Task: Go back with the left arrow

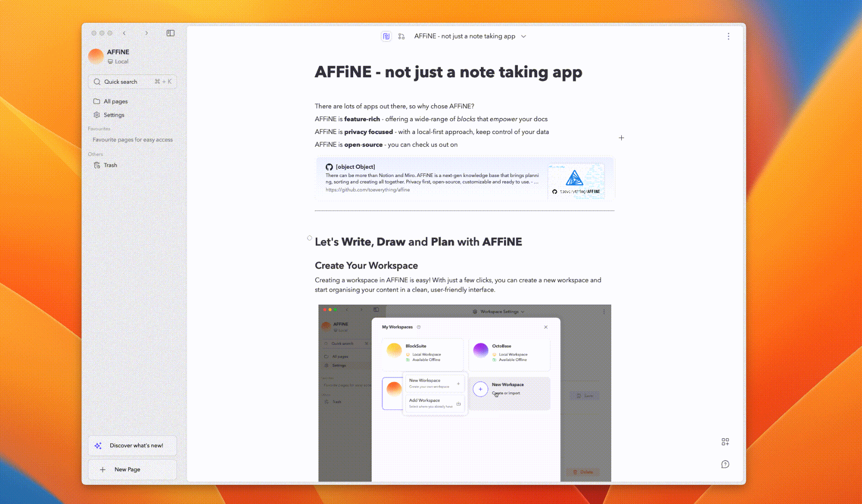Action: (124, 33)
